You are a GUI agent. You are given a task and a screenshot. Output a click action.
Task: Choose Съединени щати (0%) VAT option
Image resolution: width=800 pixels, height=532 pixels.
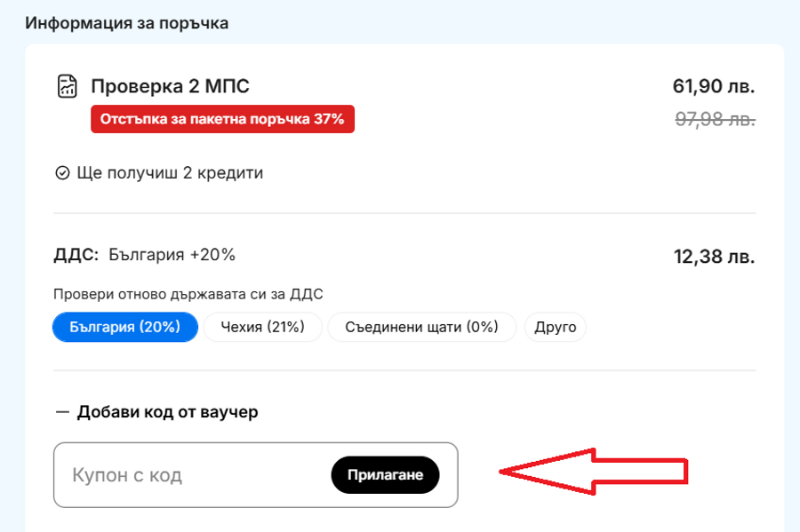tap(421, 327)
